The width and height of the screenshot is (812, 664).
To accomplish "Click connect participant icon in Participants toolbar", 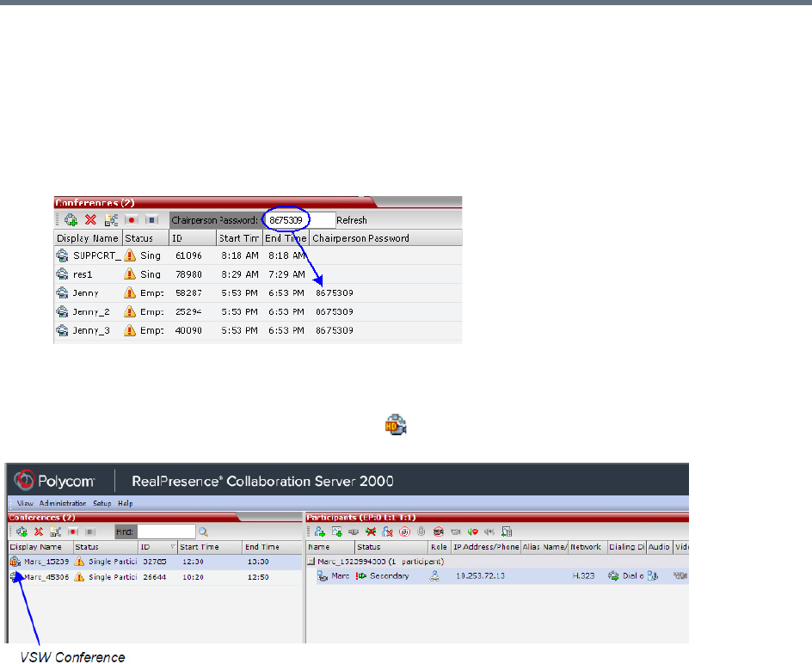I will (354, 532).
